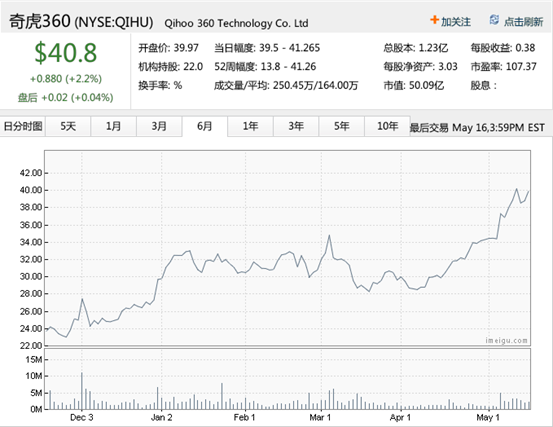Click the 市盈率 107.37 P/E entry
Screen dimensions: 553x427
pyautogui.click(x=504, y=66)
